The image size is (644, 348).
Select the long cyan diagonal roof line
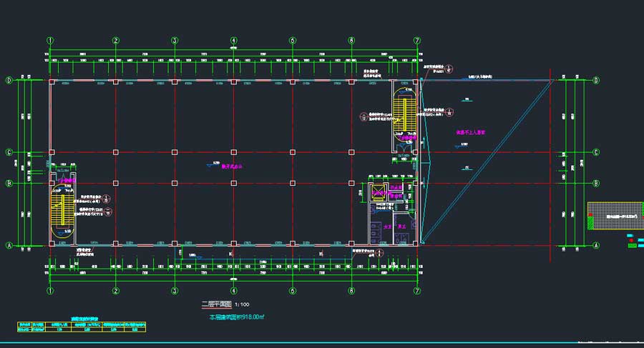[487, 161]
